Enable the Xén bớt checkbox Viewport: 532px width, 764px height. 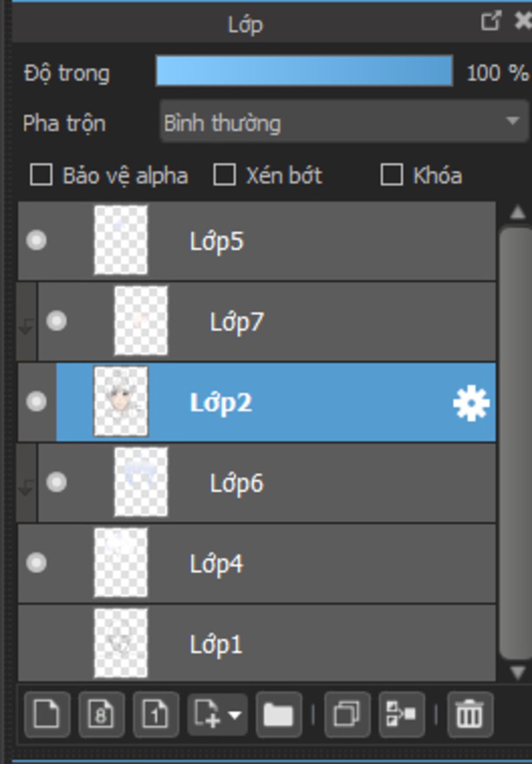click(x=224, y=175)
